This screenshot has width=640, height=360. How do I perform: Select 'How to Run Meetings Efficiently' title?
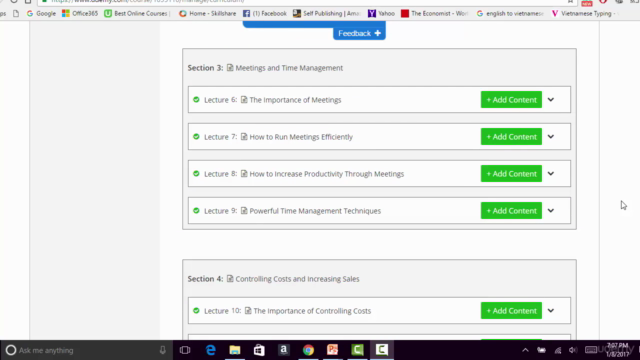(301, 137)
